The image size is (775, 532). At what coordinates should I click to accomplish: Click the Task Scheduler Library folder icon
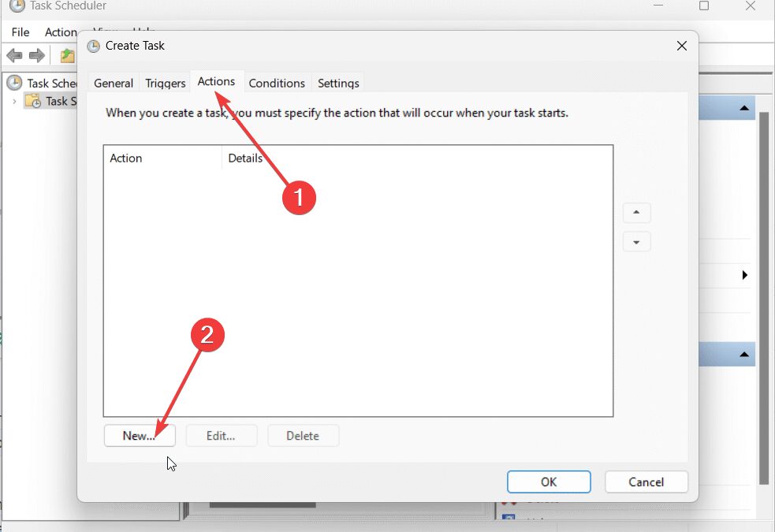click(x=32, y=101)
